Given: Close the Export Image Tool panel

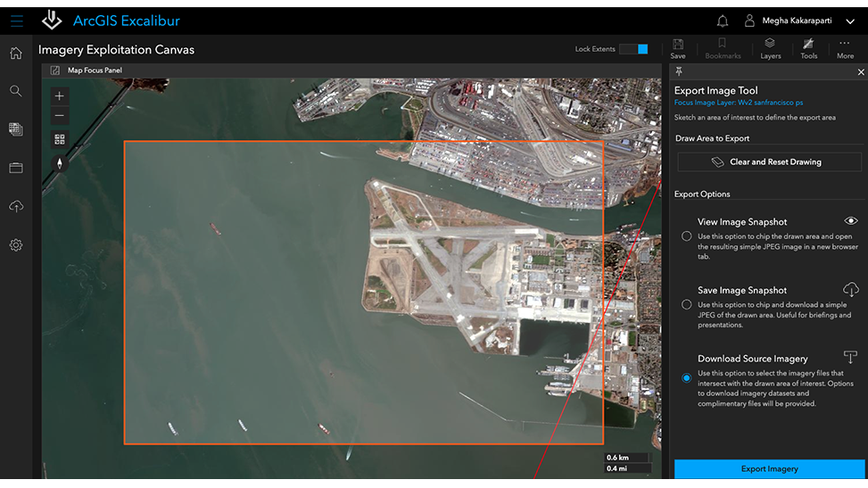Looking at the screenshot, I should click(x=861, y=72).
